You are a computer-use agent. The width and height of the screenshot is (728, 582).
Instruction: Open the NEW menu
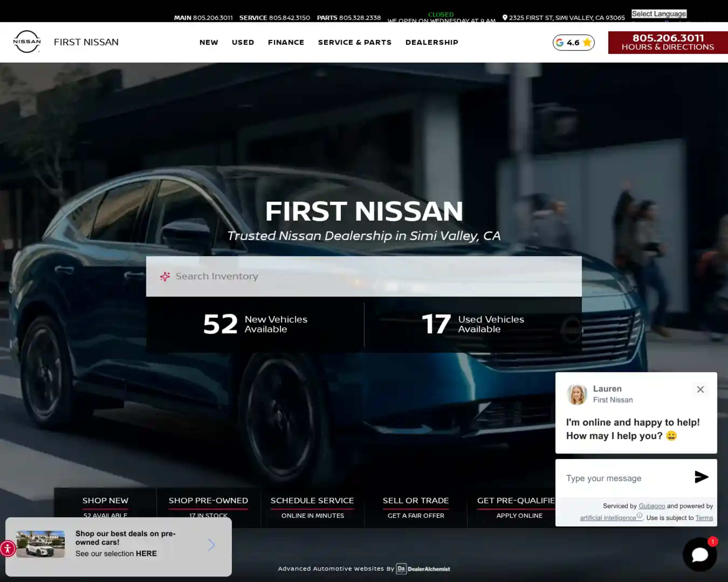pos(209,42)
